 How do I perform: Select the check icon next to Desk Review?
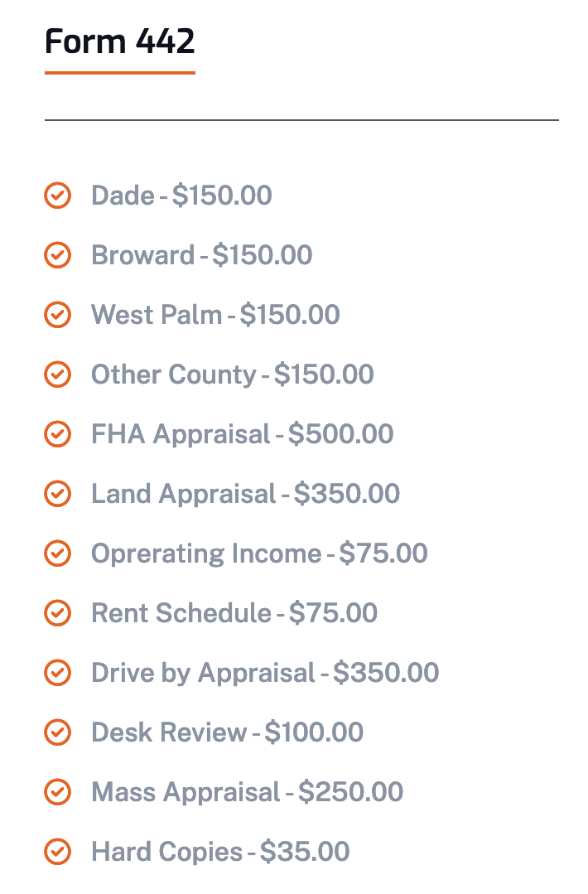click(57, 732)
